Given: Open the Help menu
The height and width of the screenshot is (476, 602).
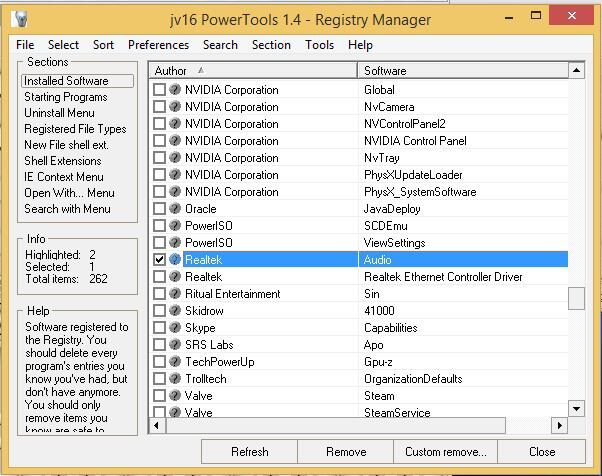Looking at the screenshot, I should 361,45.
